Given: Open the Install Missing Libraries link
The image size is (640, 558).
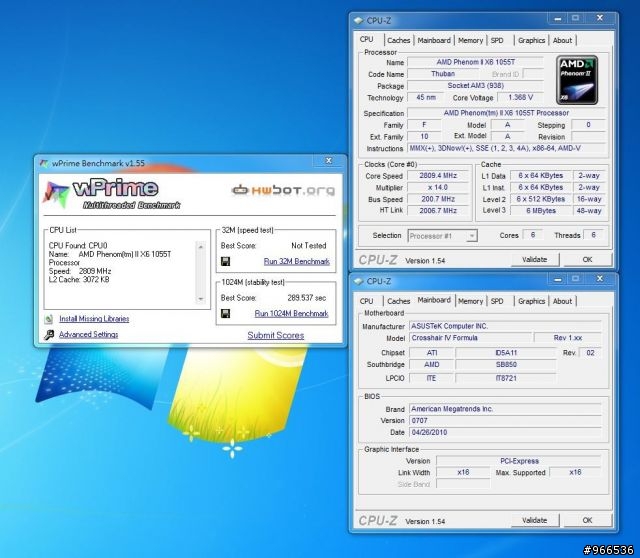Looking at the screenshot, I should [x=94, y=319].
